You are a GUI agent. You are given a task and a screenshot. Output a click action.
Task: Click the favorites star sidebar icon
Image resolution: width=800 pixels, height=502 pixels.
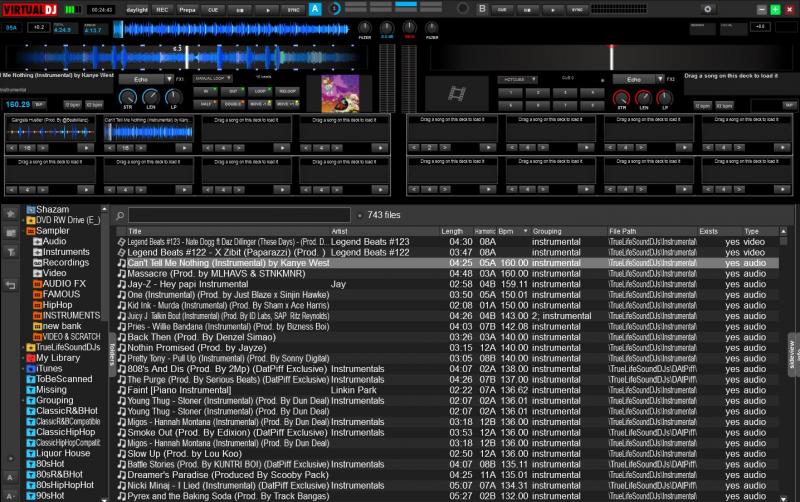10,214
